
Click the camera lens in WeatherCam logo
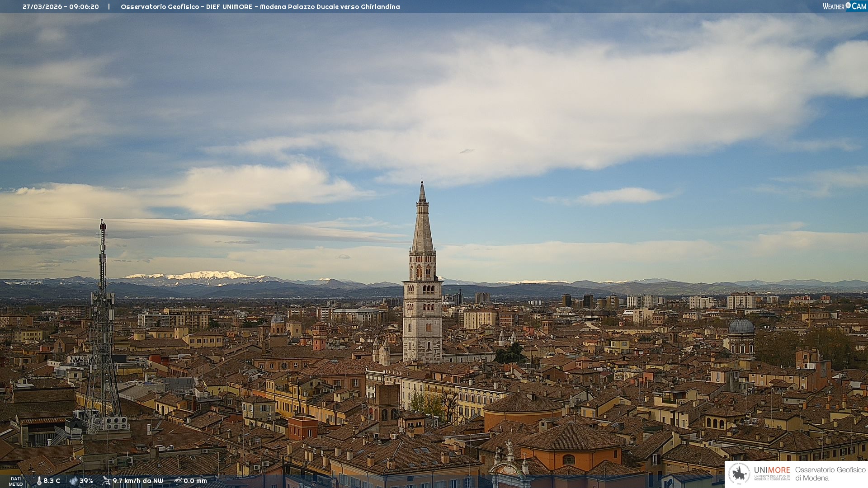click(848, 5)
